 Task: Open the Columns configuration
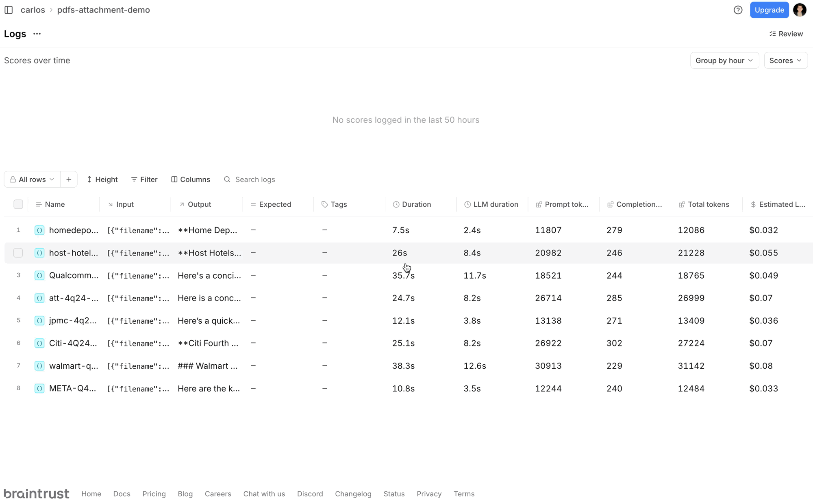tap(190, 179)
